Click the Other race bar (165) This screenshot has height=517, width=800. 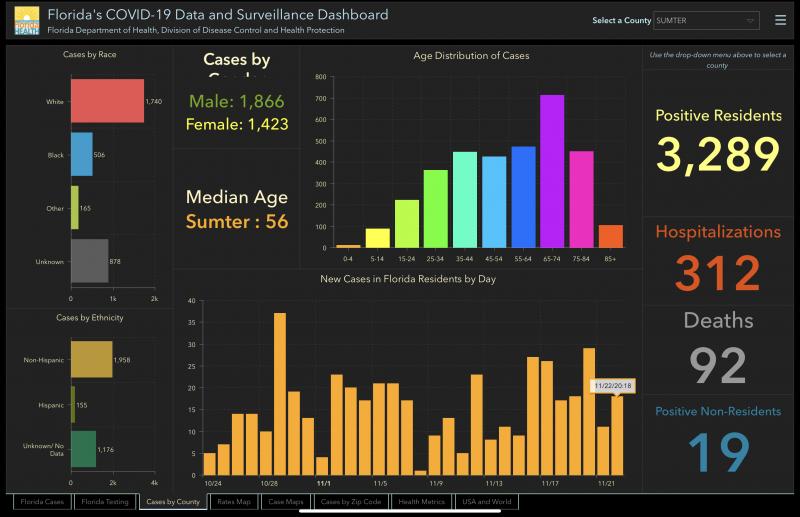tap(75, 208)
